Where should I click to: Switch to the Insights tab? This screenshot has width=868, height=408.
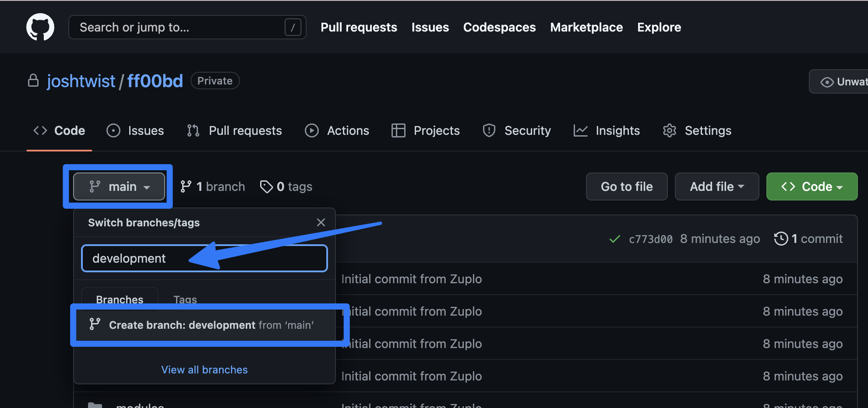point(607,130)
